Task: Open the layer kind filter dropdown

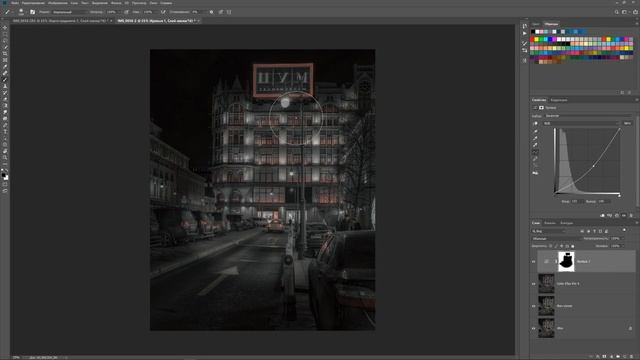Action: [549, 231]
